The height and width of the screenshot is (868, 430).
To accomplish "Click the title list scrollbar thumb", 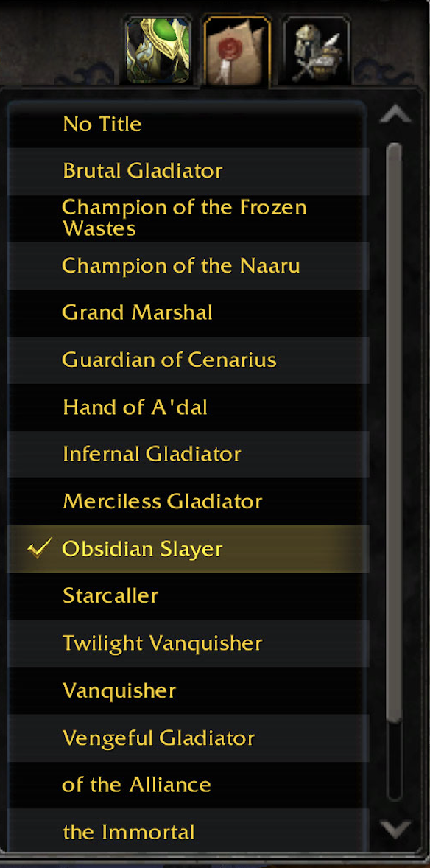I will tap(394, 433).
